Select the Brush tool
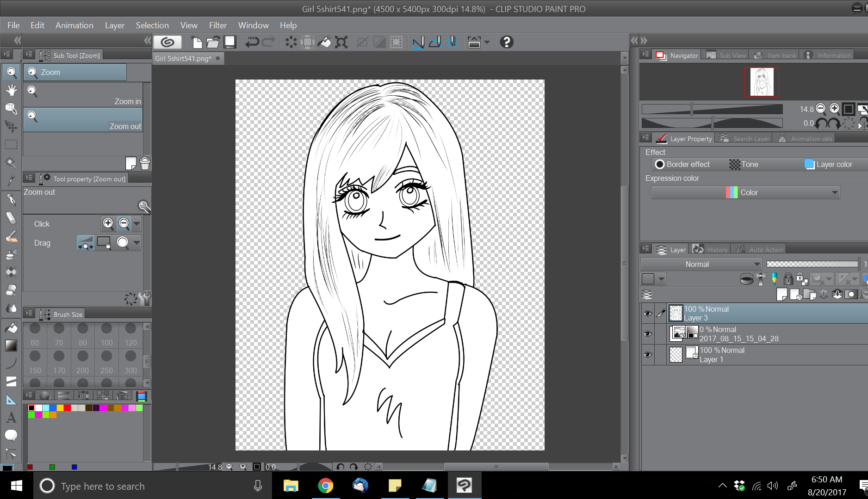The width and height of the screenshot is (868, 499). tap(11, 236)
